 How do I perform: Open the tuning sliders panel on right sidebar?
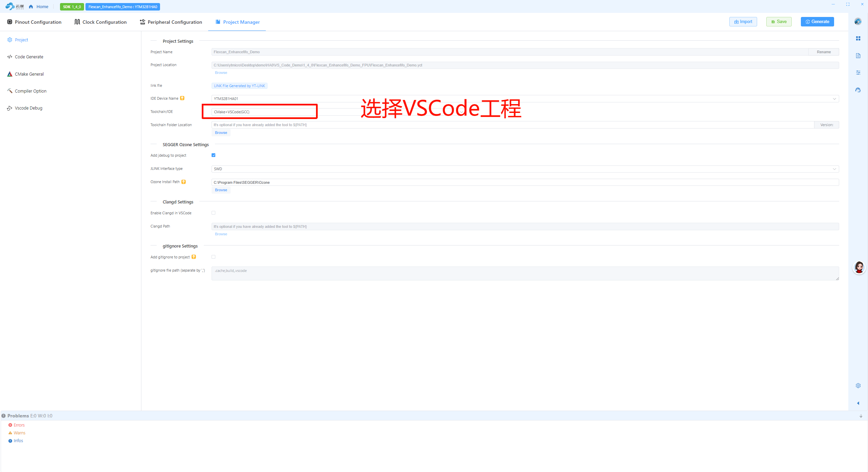point(858,73)
